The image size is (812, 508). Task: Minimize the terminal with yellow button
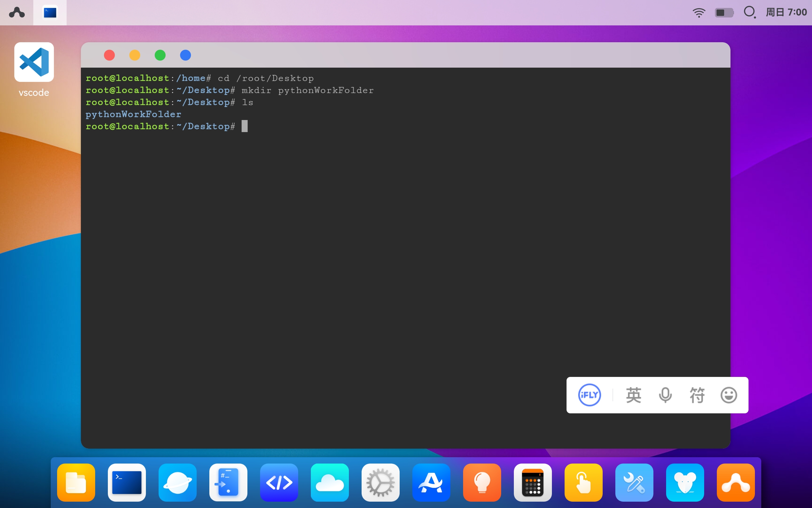(x=134, y=55)
